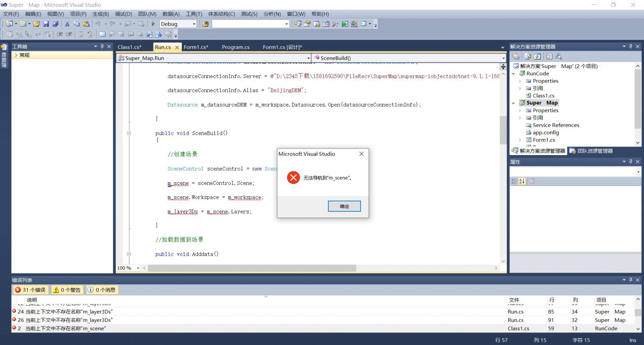Click Solution Explorer's Properties icon
Screen dimensions: 644x345
click(516, 57)
